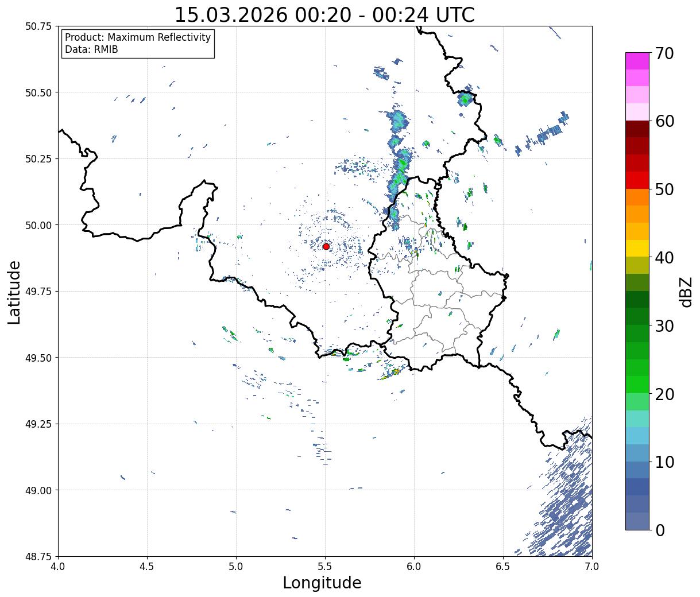This screenshot has width=700, height=597.
Task: Select the 'Latitude' axis label
Action: (14, 292)
